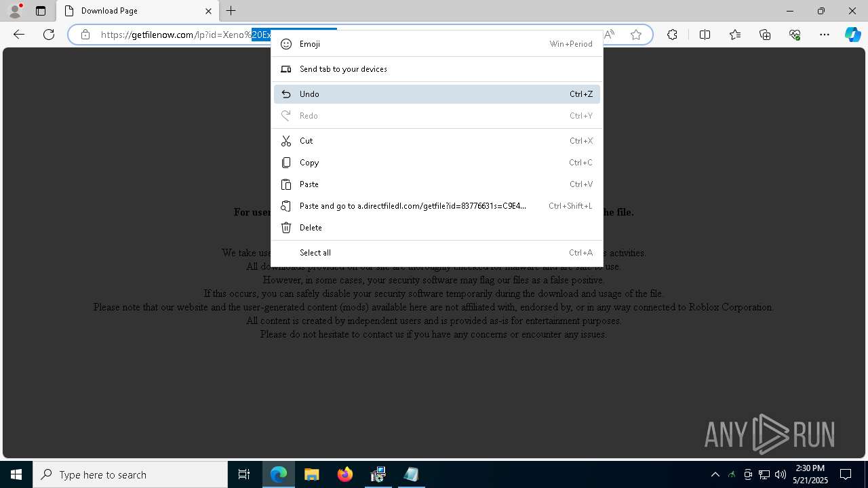Open Settings and more ellipsis menu

point(825,35)
